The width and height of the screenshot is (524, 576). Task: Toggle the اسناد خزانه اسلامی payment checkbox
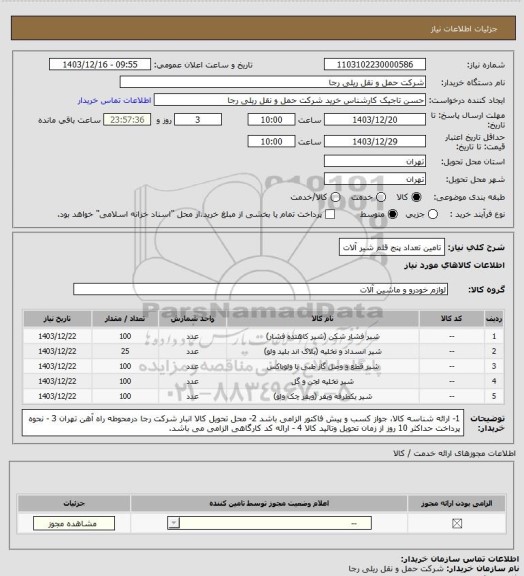coord(330,214)
